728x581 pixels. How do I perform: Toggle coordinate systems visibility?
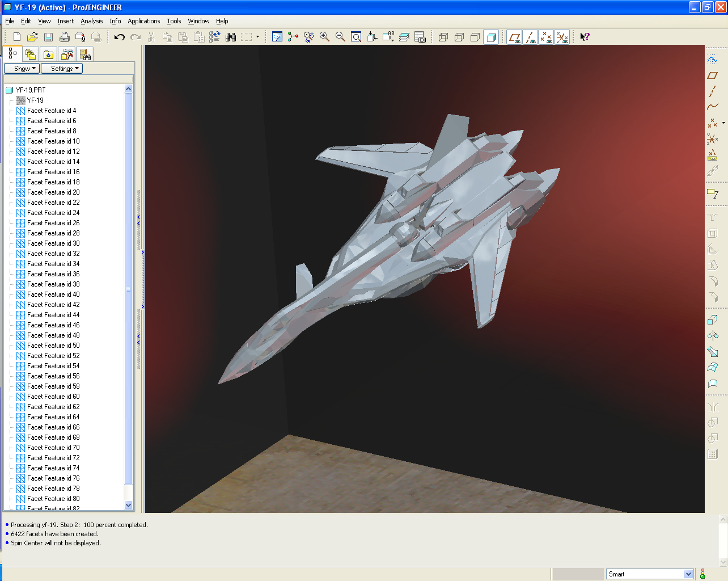pyautogui.click(x=562, y=37)
